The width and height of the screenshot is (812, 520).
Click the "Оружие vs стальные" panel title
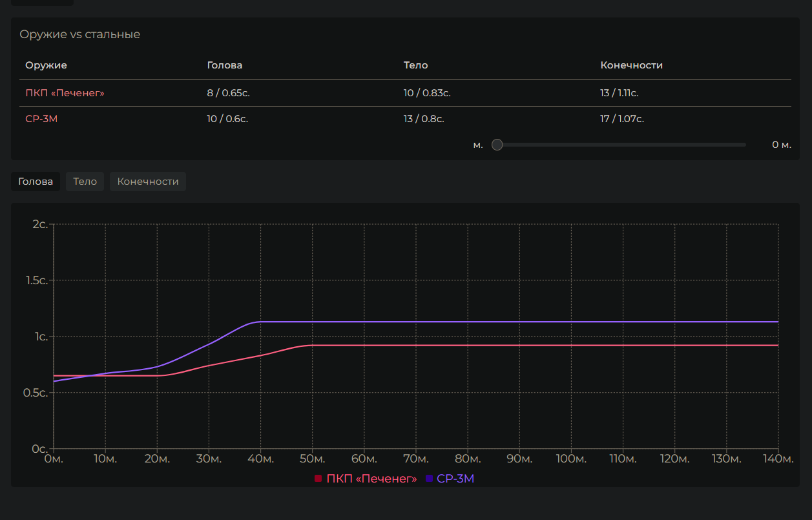(x=79, y=34)
